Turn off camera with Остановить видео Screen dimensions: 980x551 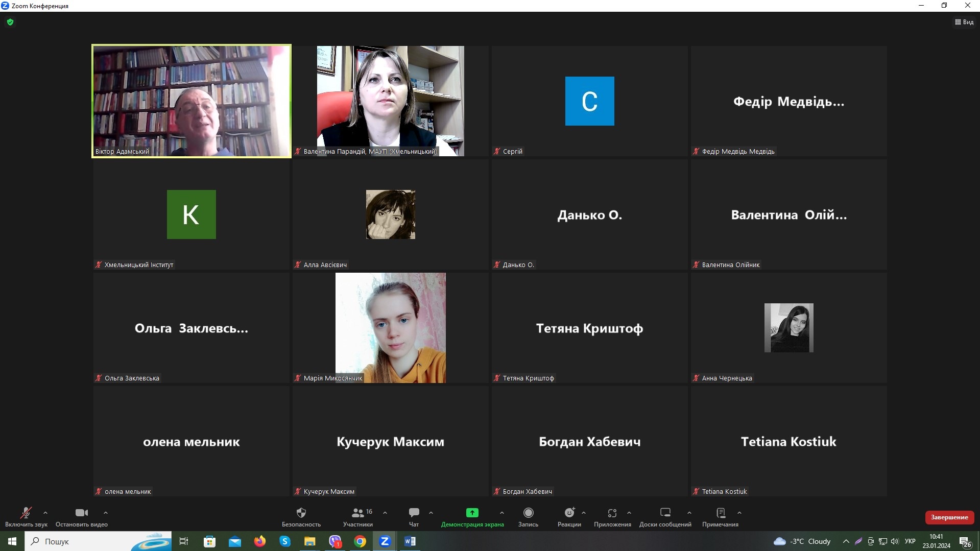tap(82, 517)
